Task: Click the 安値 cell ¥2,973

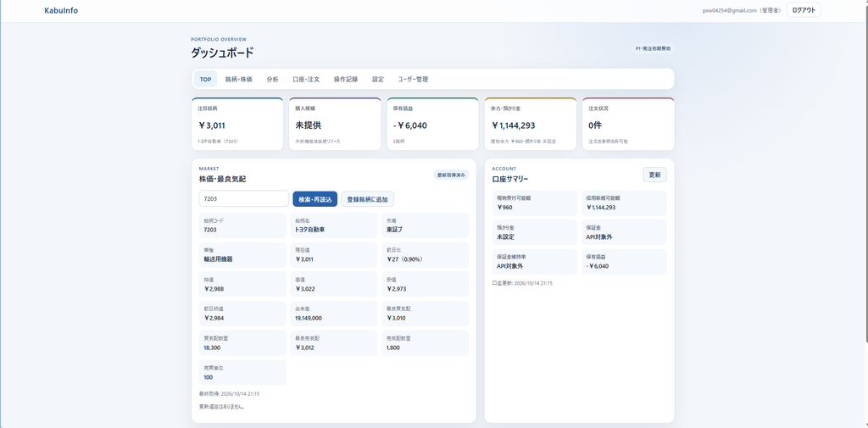Action: (426, 284)
